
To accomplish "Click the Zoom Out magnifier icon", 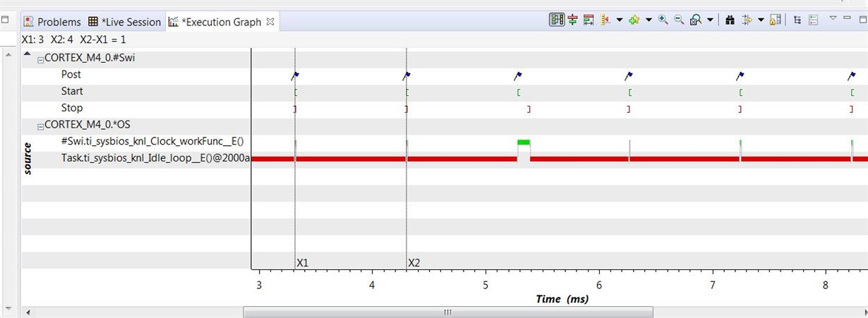I will click(679, 20).
